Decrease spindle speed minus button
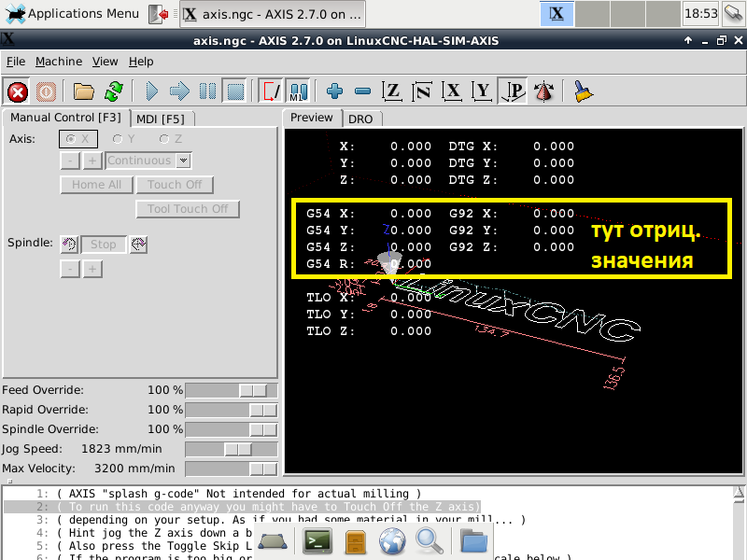The width and height of the screenshot is (747, 560). click(70, 269)
